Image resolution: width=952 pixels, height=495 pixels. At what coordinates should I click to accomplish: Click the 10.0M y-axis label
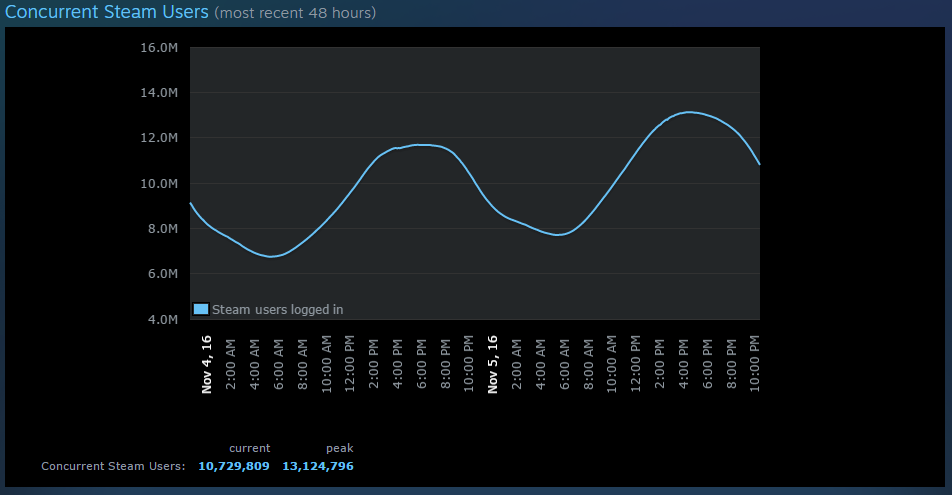pyautogui.click(x=159, y=183)
